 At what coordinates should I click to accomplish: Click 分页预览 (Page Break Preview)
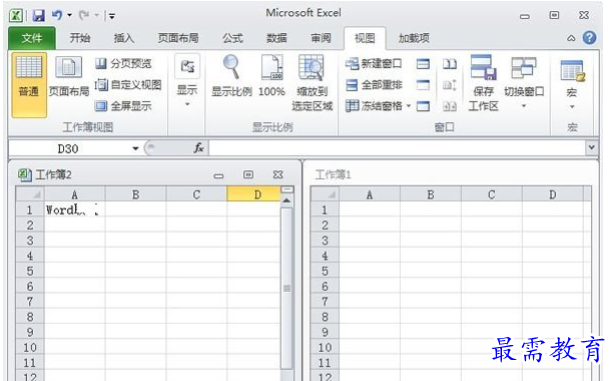124,63
